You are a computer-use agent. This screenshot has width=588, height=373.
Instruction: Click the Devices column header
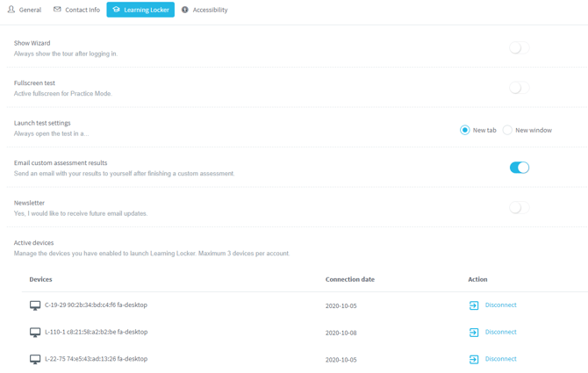[x=41, y=279]
